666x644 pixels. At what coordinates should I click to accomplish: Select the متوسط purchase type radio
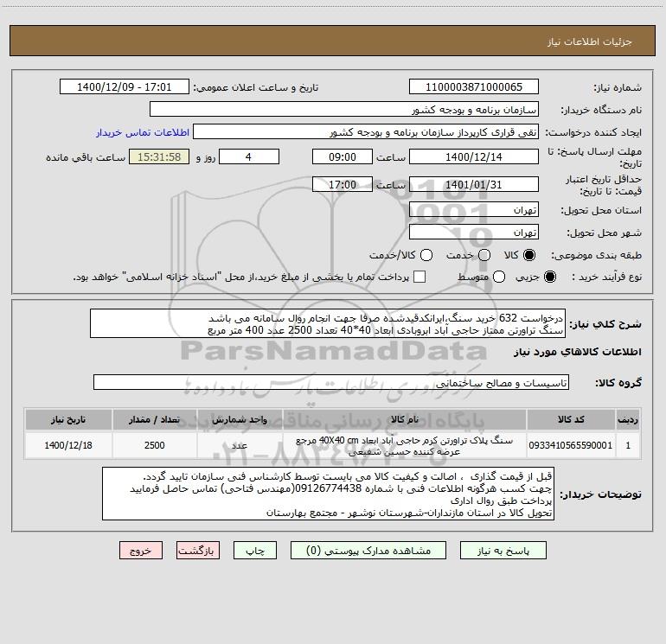pyautogui.click(x=499, y=277)
